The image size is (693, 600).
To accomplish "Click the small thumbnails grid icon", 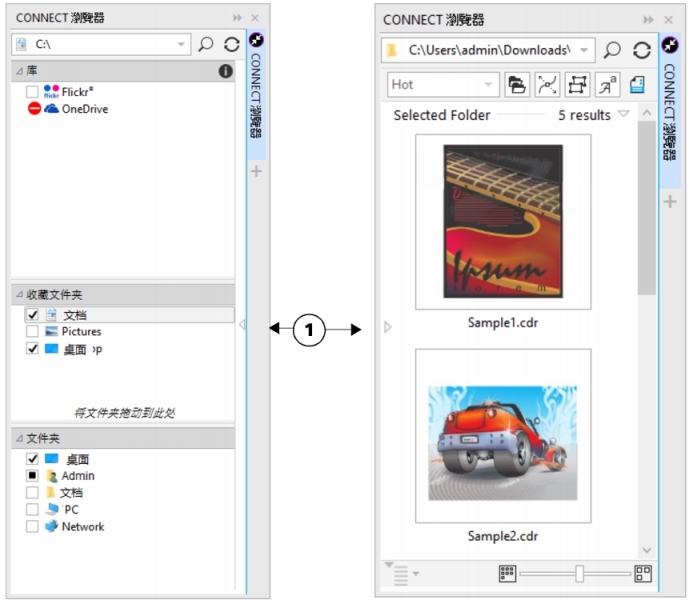I will pos(507,574).
